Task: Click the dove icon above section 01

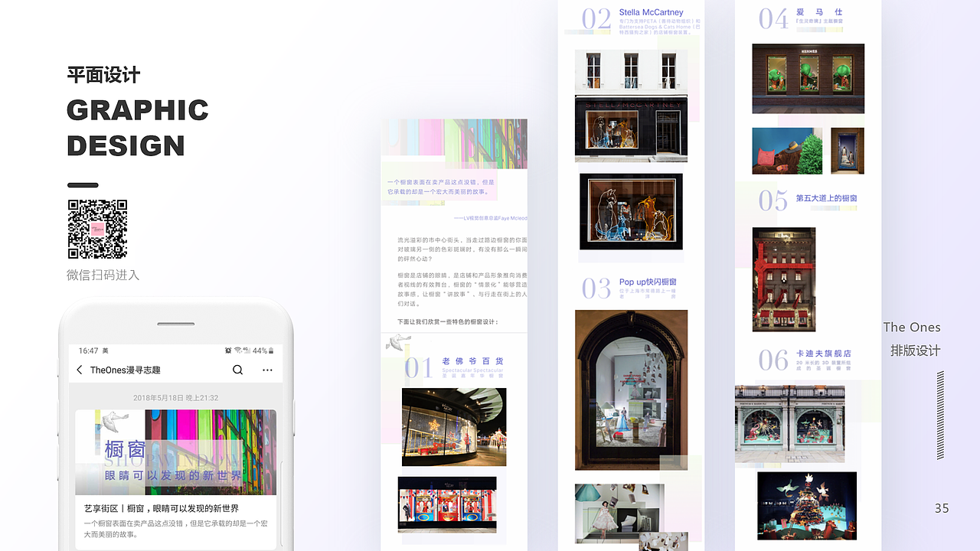Action: (x=399, y=342)
